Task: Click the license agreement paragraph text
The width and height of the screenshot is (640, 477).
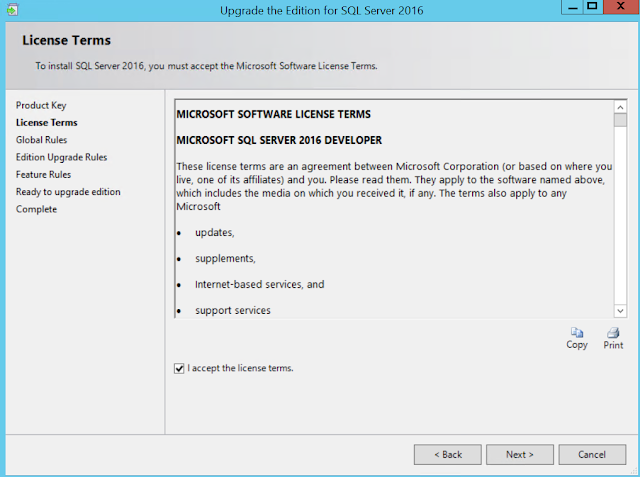Action: click(x=394, y=186)
